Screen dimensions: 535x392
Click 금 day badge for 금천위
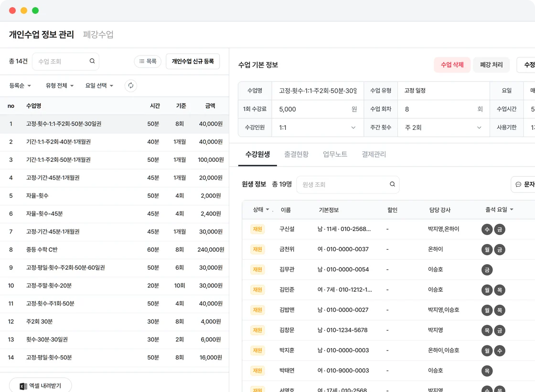500,250
